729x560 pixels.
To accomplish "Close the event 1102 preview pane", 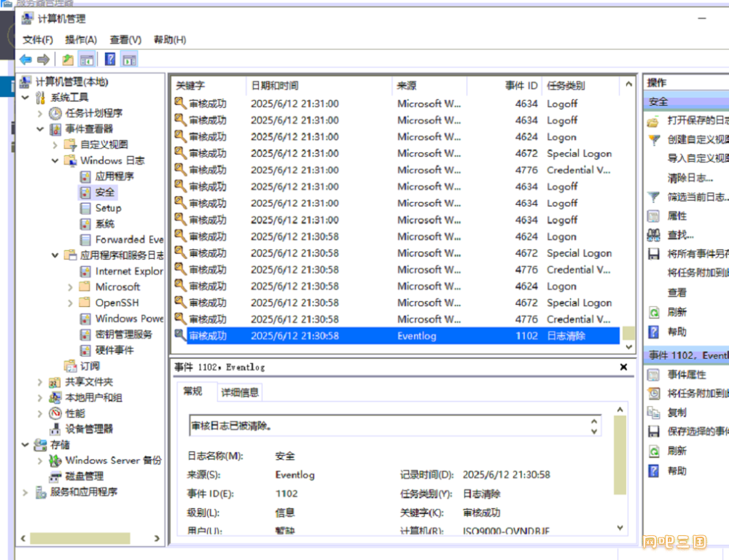I will pyautogui.click(x=623, y=367).
